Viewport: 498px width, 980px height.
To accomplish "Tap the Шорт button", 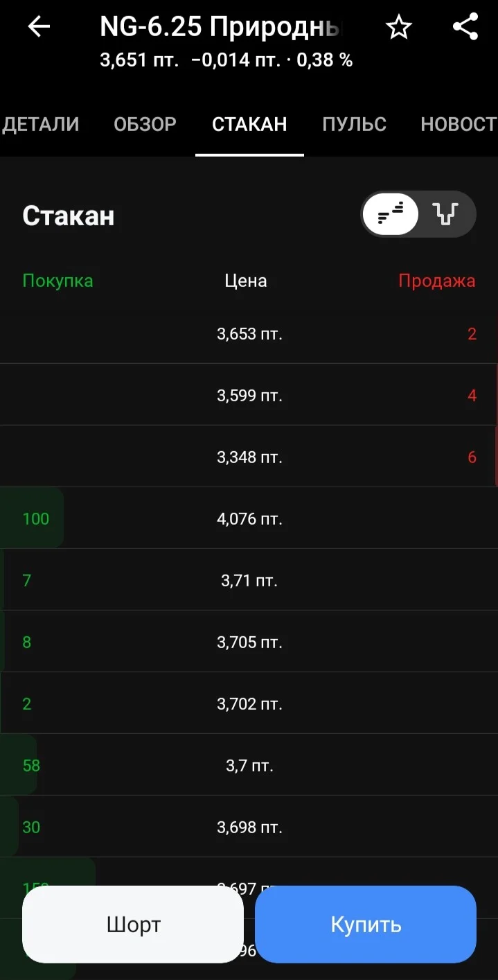I will click(133, 925).
